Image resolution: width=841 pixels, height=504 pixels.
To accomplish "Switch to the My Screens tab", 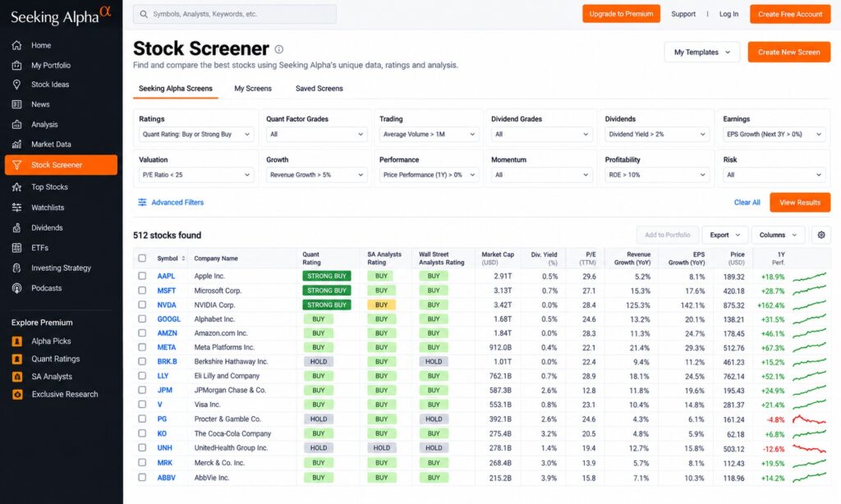I will point(253,89).
